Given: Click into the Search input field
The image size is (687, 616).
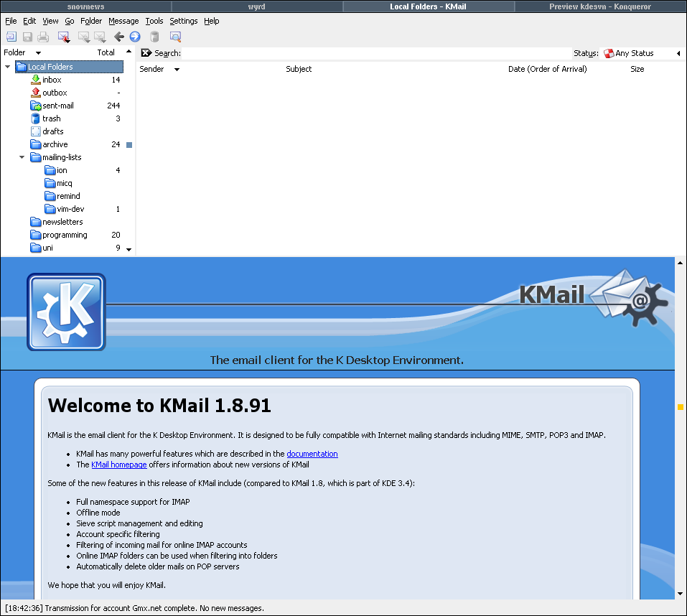Looking at the screenshot, I should click(377, 53).
